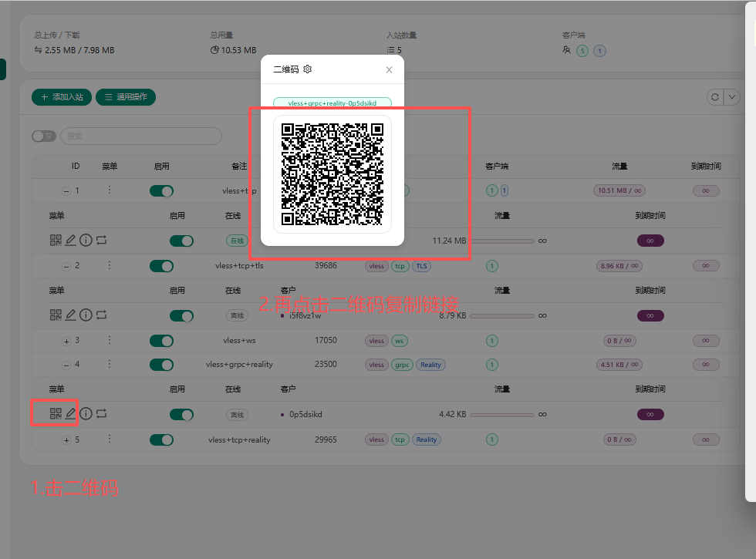
Task: Click the vless+grpc+reality-0p5dsikd link in the dialog
Action: [x=332, y=103]
